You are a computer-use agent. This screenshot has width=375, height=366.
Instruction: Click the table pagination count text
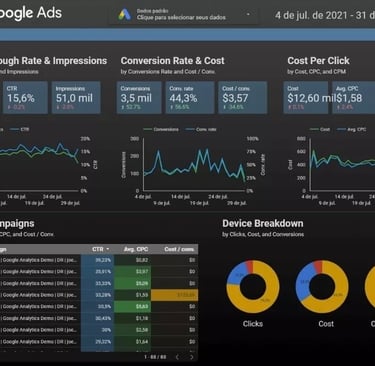[x=155, y=357]
